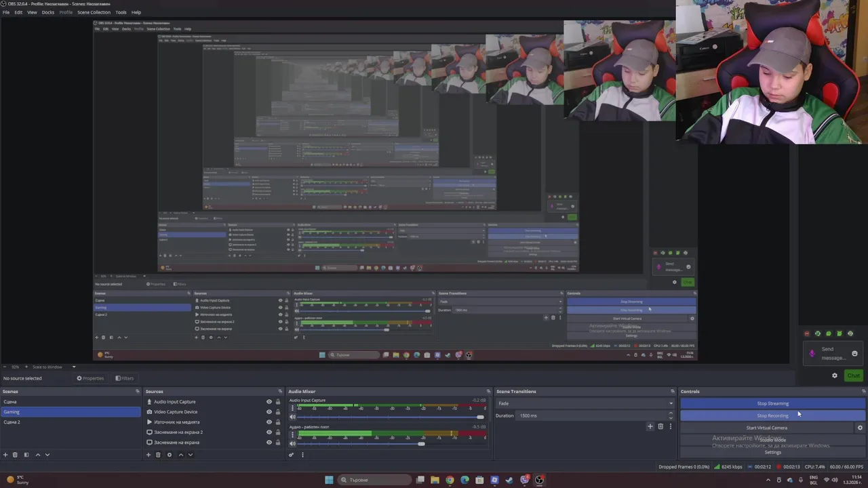Image resolution: width=868 pixels, height=488 pixels.
Task: Decrease the transition duration with the down arrow
Action: (x=671, y=418)
